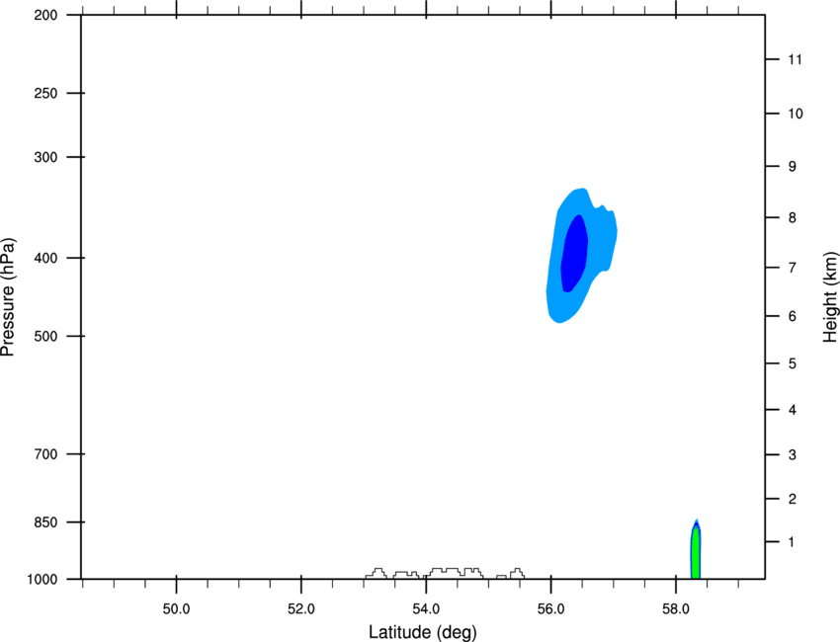Click the 'Height (km)' axis title

(830, 296)
